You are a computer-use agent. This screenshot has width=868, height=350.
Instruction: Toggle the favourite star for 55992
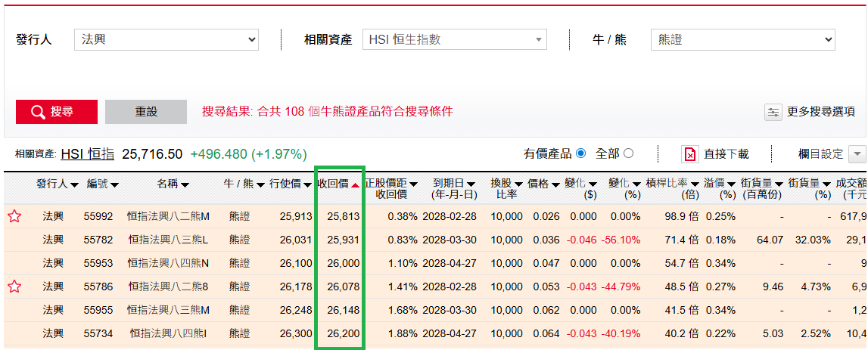tap(14, 216)
